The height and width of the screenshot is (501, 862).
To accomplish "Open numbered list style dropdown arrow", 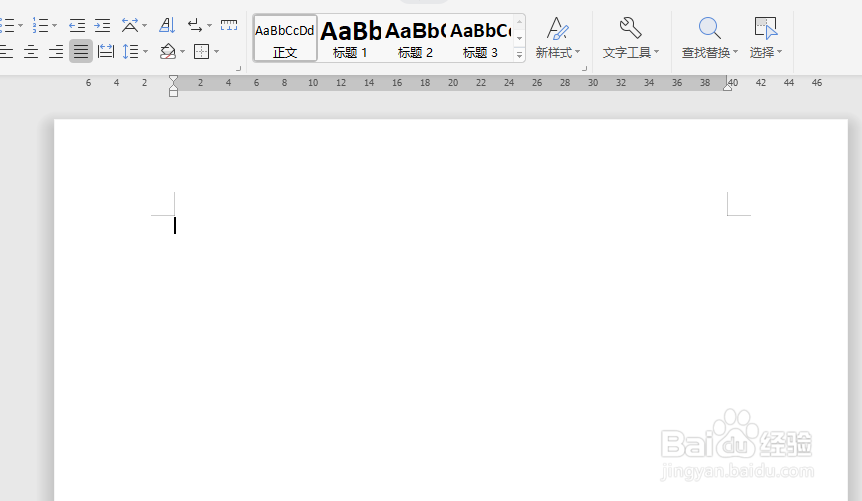I will [x=54, y=25].
